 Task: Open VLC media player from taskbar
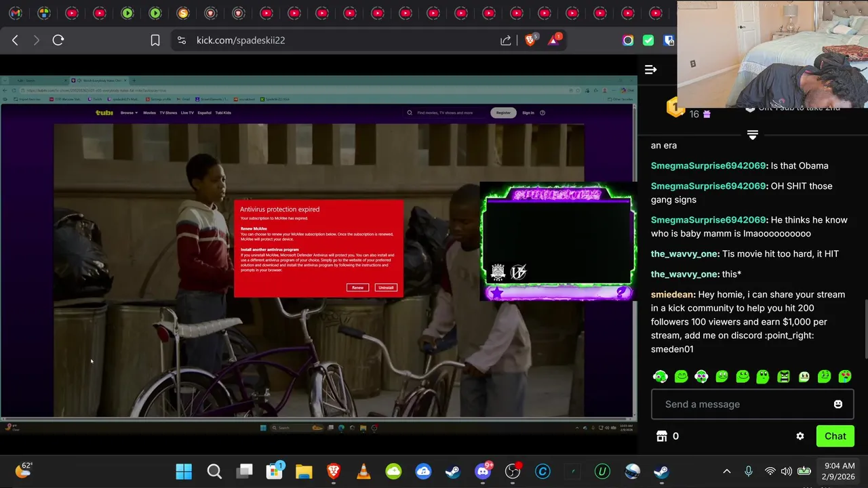click(363, 471)
